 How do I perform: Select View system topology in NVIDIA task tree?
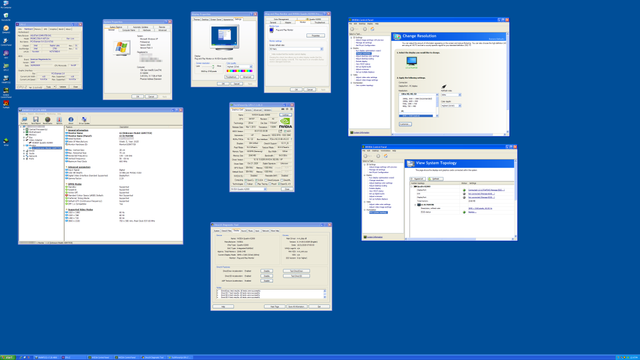(x=378, y=212)
